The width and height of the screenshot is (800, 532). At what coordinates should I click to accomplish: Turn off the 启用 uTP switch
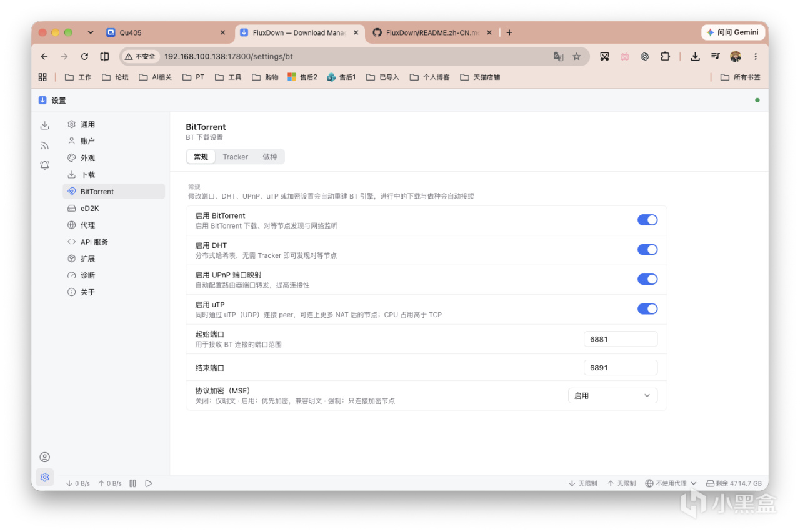pyautogui.click(x=647, y=309)
